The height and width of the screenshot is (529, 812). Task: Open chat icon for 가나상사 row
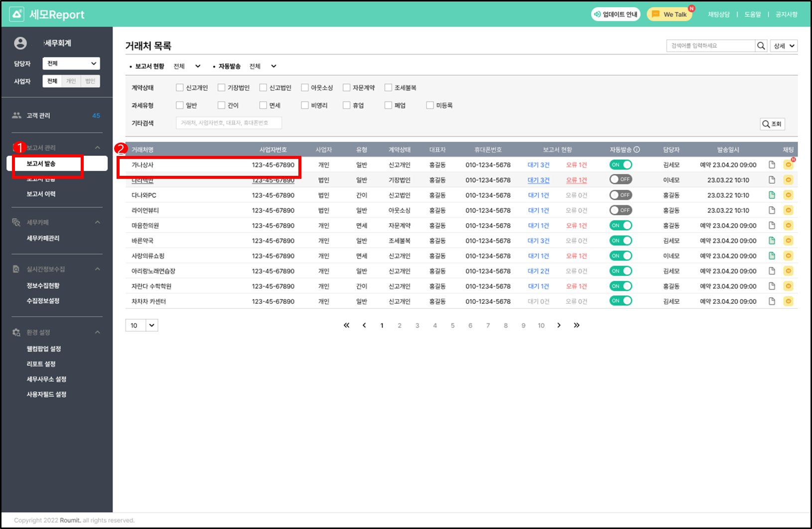pyautogui.click(x=788, y=165)
